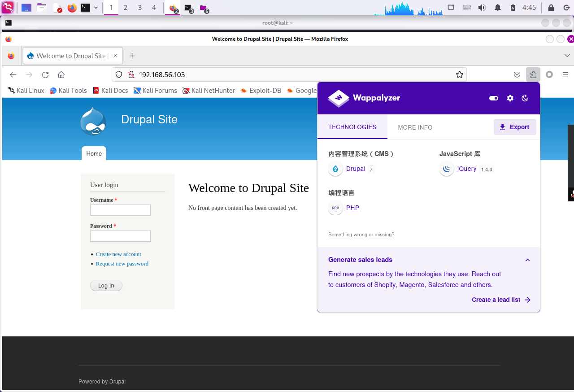
Task: Focus the Password field
Action: [120, 236]
